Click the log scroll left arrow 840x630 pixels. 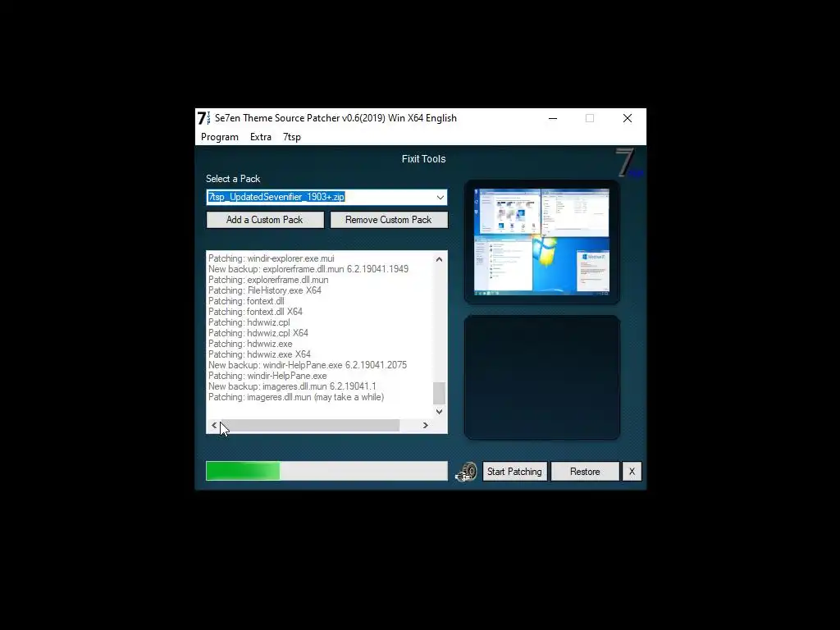coord(214,426)
